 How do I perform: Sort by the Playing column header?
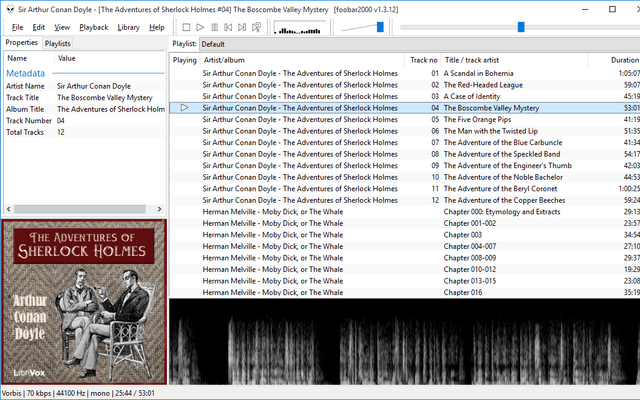pyautogui.click(x=184, y=60)
